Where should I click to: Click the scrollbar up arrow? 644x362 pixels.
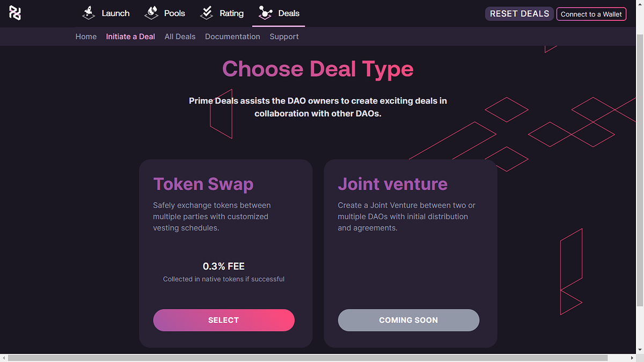[x=640, y=4]
